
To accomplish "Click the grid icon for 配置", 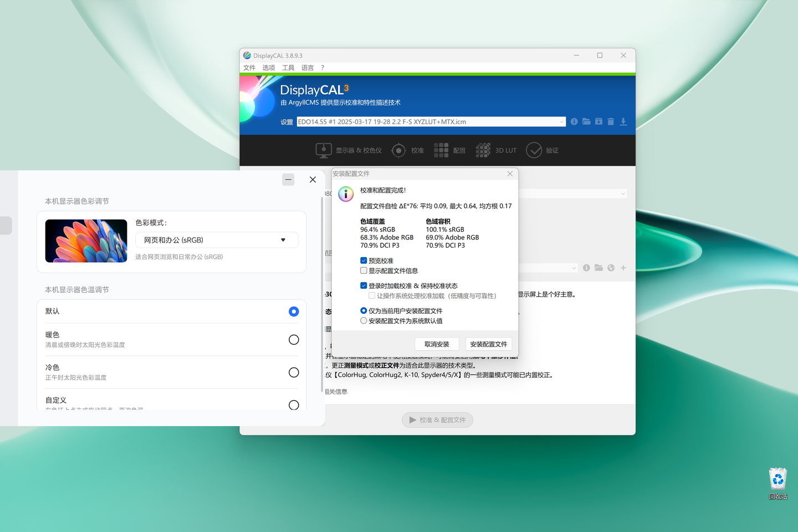I will (441, 150).
